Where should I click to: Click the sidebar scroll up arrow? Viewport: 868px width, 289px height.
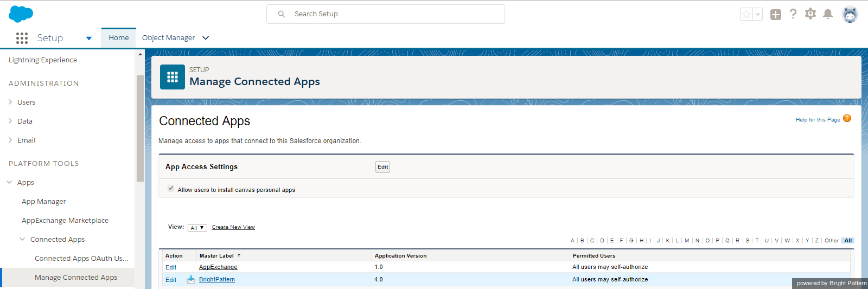[x=140, y=54]
